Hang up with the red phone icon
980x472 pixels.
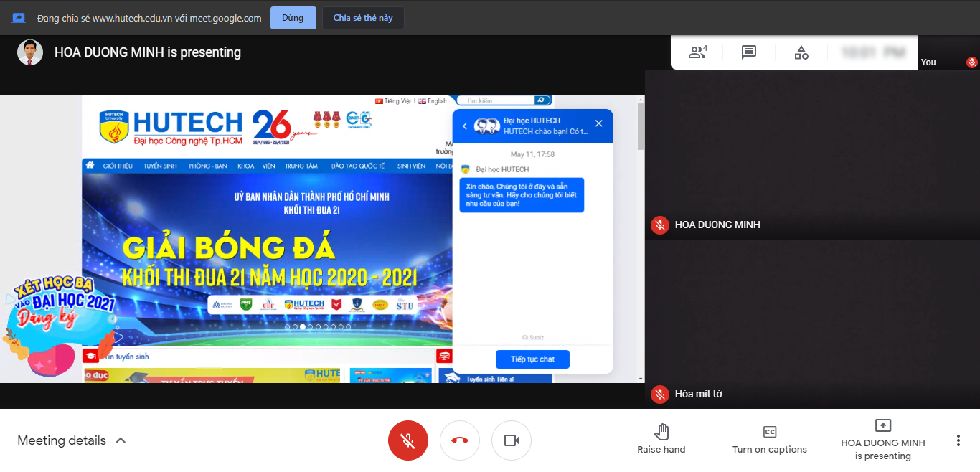tap(460, 440)
